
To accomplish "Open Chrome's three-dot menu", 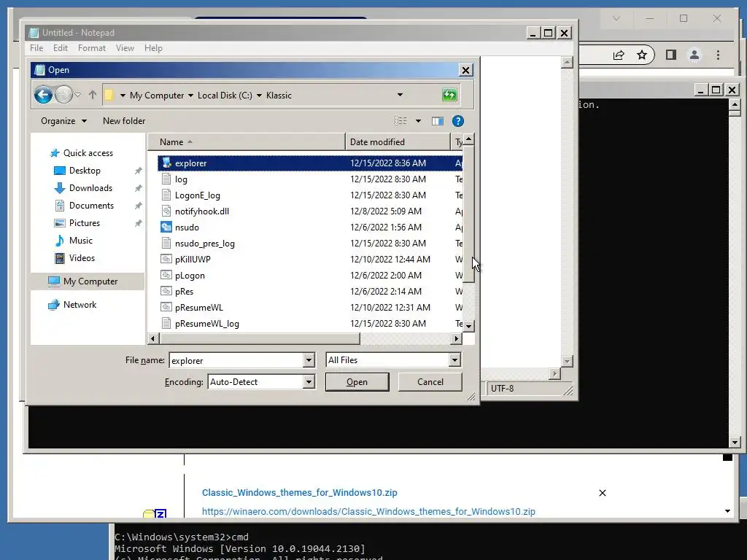I will tap(718, 55).
